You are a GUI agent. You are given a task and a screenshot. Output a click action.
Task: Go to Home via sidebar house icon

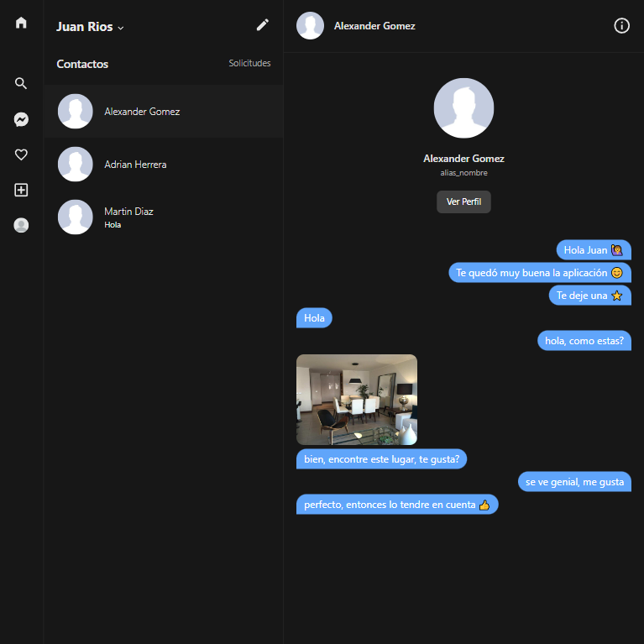(22, 23)
